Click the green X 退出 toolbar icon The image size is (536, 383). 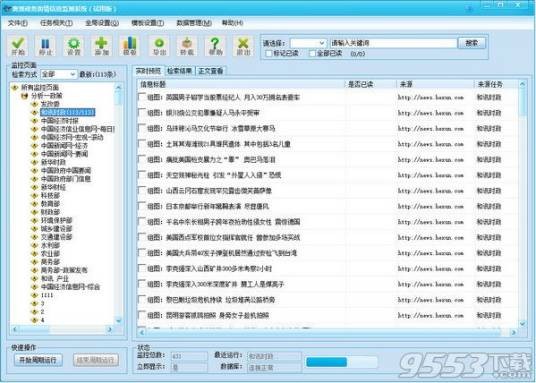click(243, 46)
